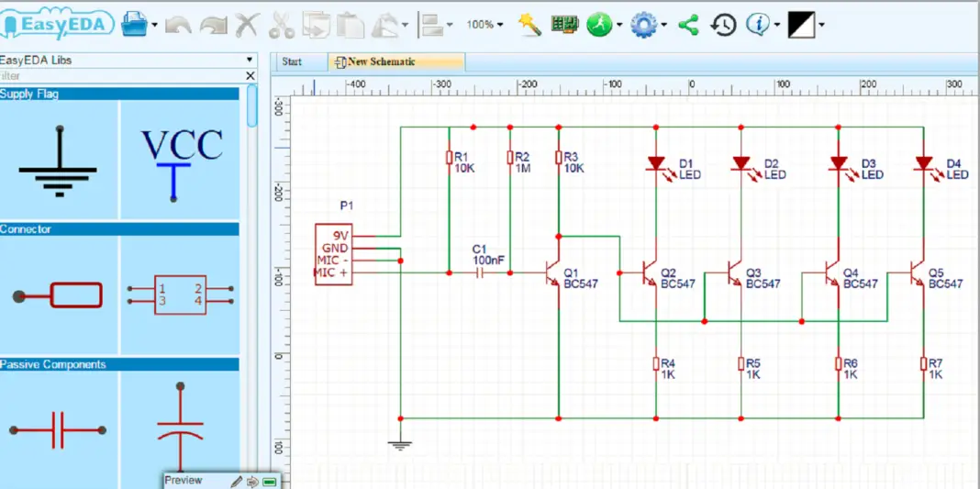
Task: Click the Redo arrow icon
Action: click(213, 25)
